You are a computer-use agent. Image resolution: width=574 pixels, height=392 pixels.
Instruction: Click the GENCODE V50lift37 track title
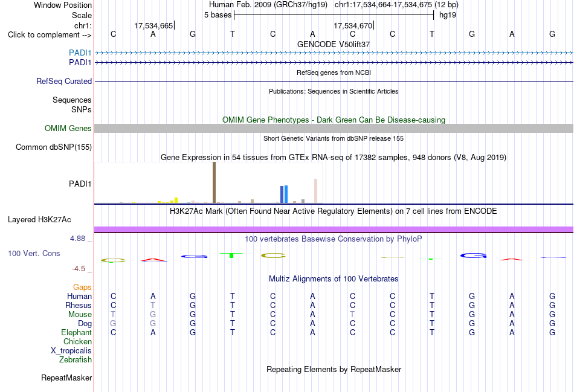click(x=334, y=44)
